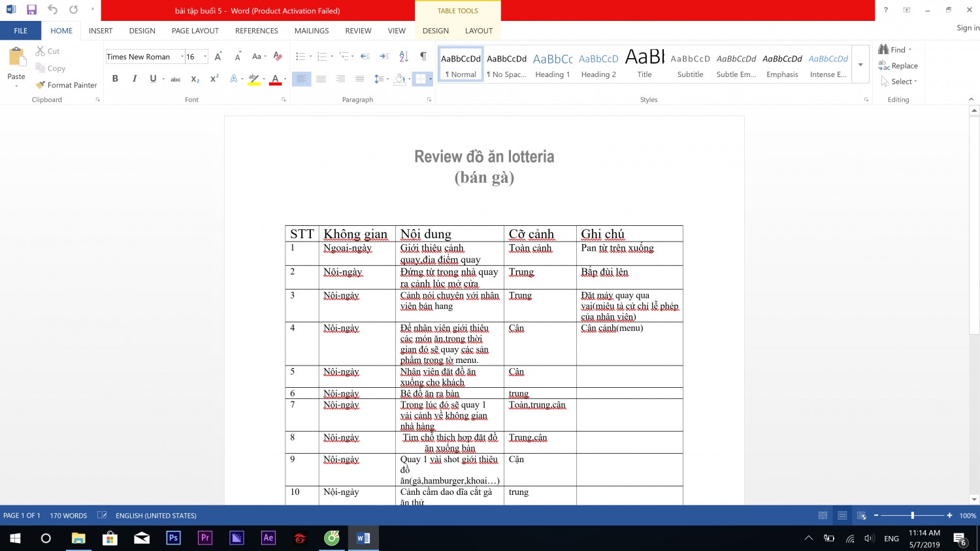Switch to Read Mode view in status bar
This screenshot has height=551, width=980.
(x=823, y=516)
